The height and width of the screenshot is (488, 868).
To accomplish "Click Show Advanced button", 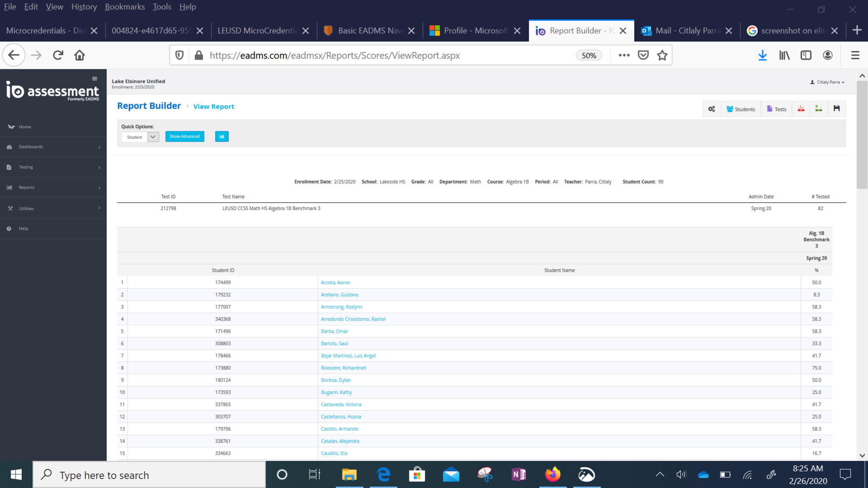I will tap(184, 136).
